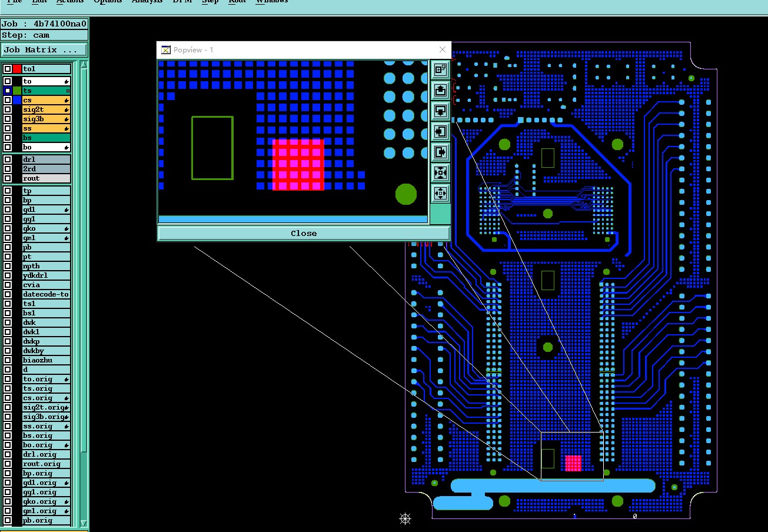Click the hand marker on the gd1 layer

67,210
